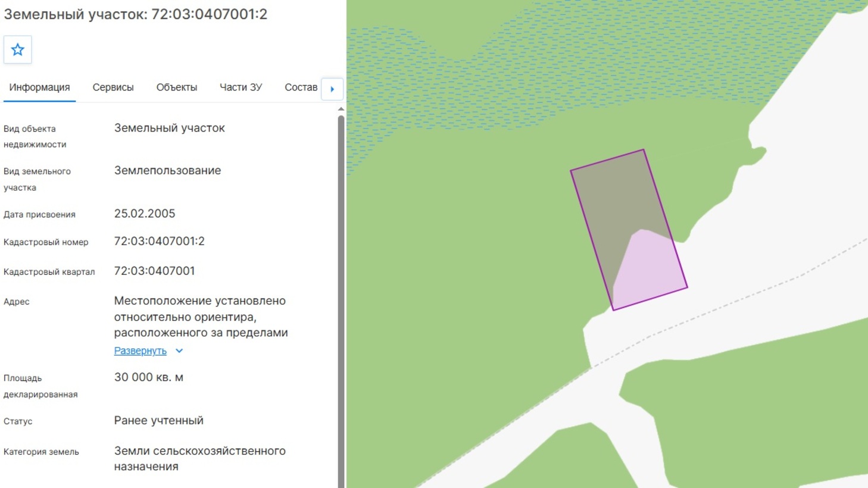Click the Категория земель field label
868x488 pixels.
click(41, 452)
